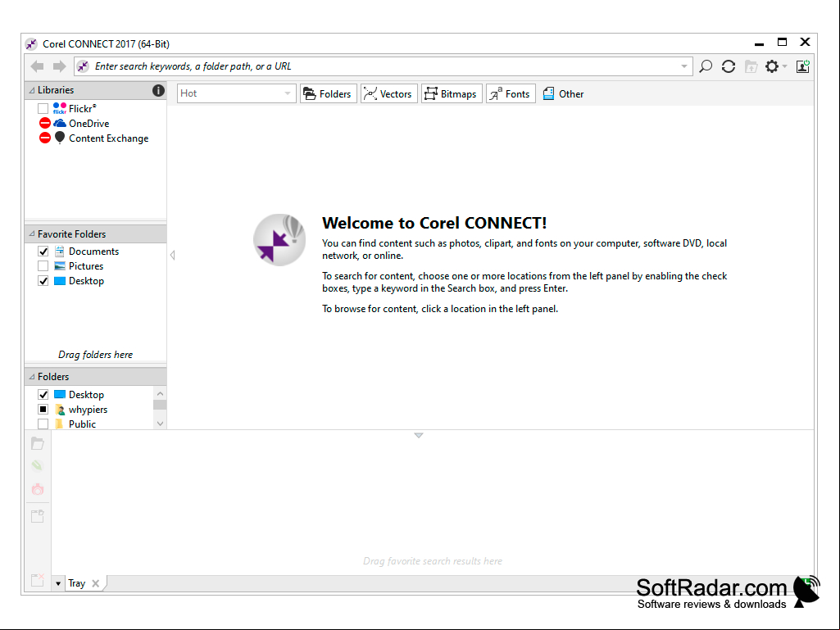Viewport: 840px width, 630px height.
Task: Click the Back navigation arrow
Action: pos(37,66)
